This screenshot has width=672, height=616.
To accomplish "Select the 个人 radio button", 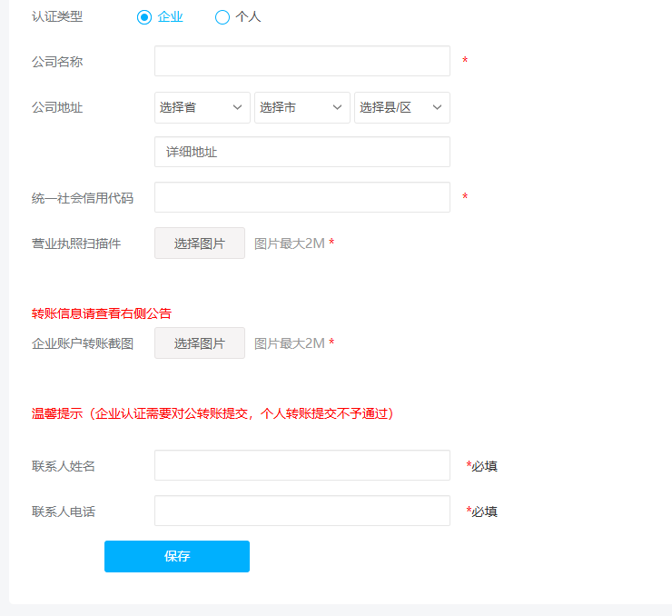I will [222, 17].
